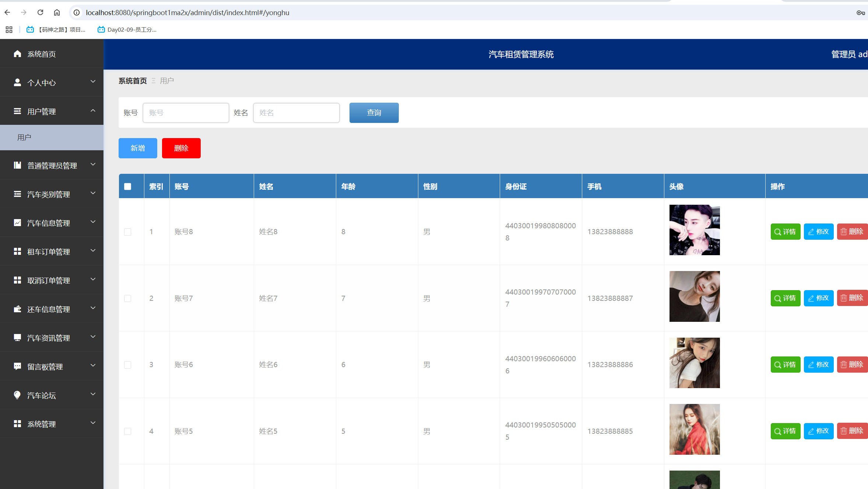Open the password key icon in address bar
Screen dimensions: 868x489
[860, 13]
